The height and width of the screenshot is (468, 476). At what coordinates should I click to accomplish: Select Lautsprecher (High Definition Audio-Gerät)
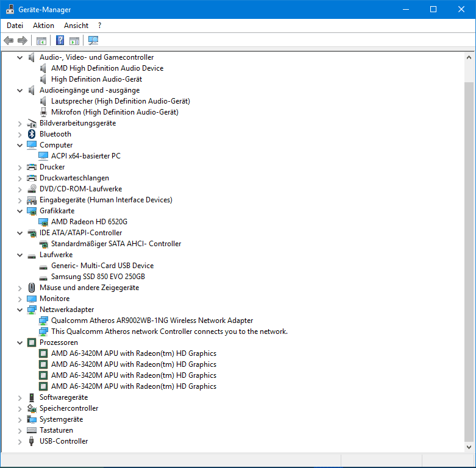121,101
